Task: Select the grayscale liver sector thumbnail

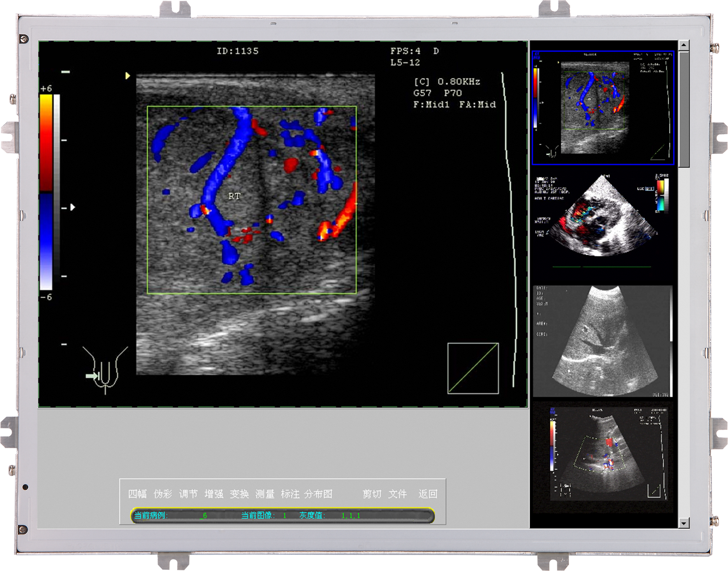Action: (x=603, y=341)
